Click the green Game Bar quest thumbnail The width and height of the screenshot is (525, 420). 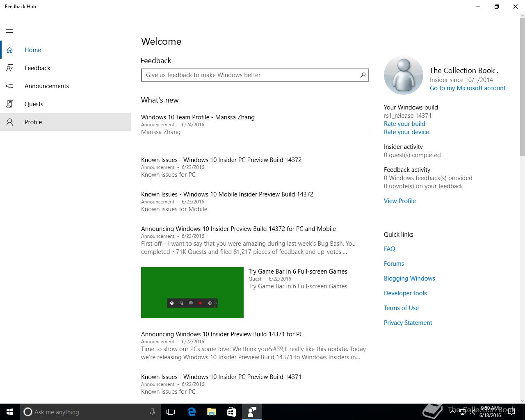click(192, 292)
